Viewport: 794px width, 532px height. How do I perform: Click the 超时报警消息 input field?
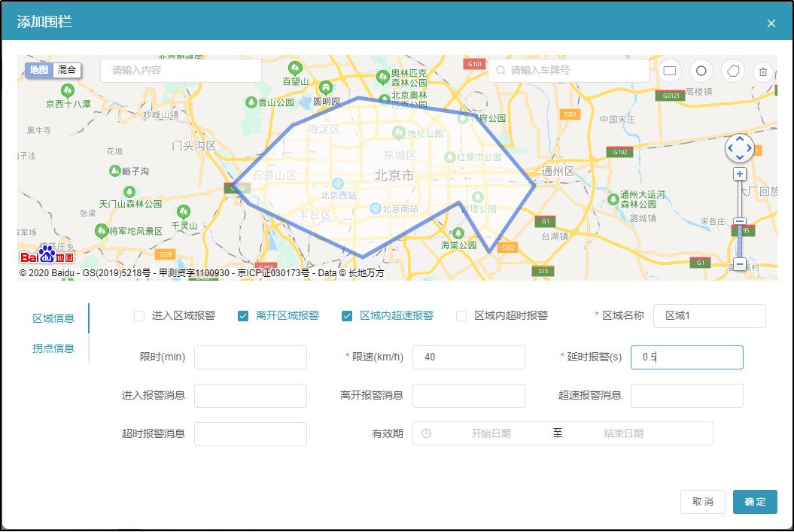tap(250, 434)
